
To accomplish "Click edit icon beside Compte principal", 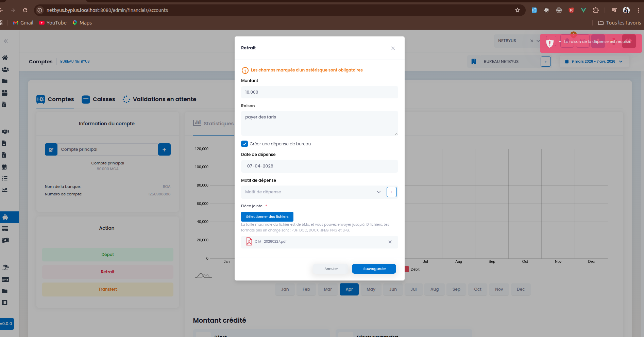I will (51, 149).
